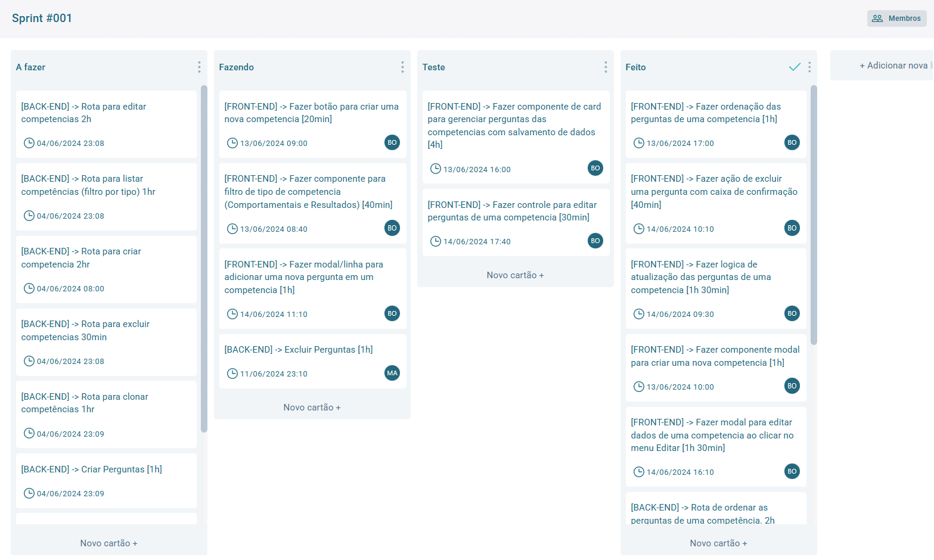Image resolution: width=934 pixels, height=560 pixels.
Task: Open the Teste column three-dot menu
Action: (606, 67)
